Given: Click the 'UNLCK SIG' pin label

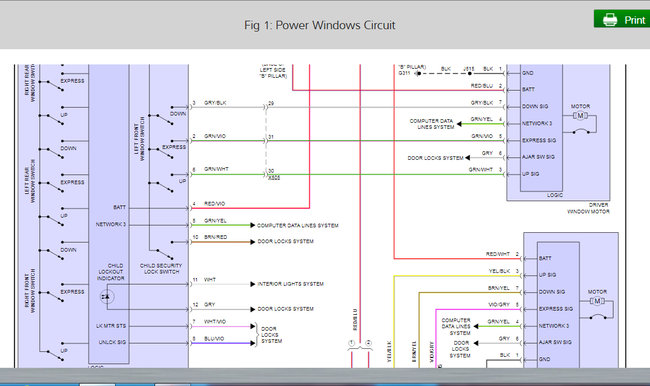Looking at the screenshot, I should [x=112, y=342].
